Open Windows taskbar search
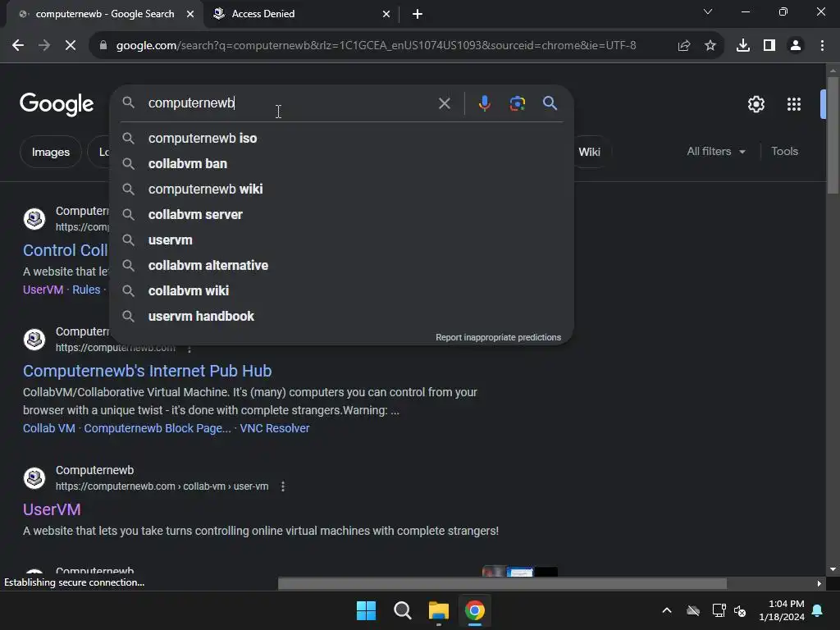 click(x=402, y=610)
